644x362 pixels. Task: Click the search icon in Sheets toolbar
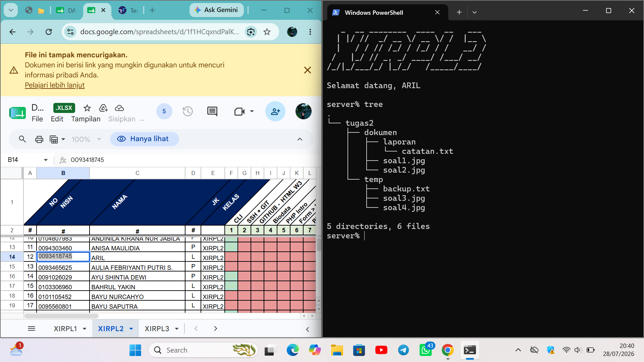pos(22,139)
